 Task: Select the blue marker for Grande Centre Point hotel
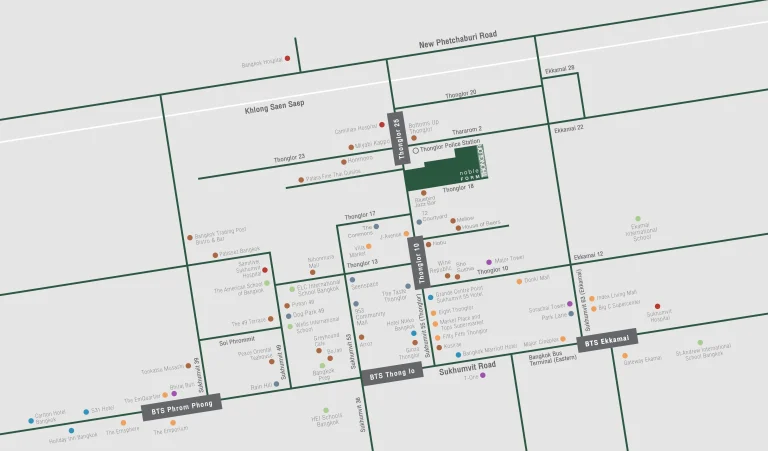click(431, 297)
